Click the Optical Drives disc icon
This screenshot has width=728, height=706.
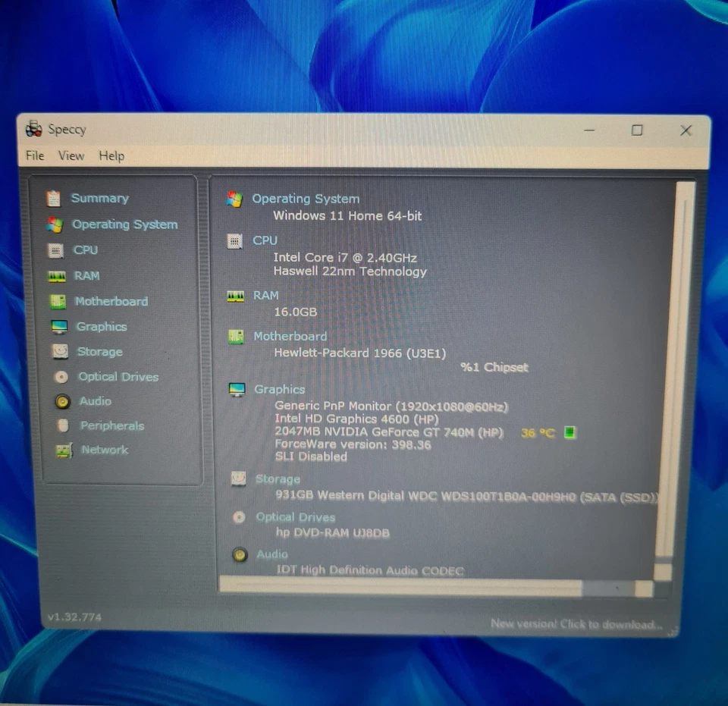(x=61, y=377)
